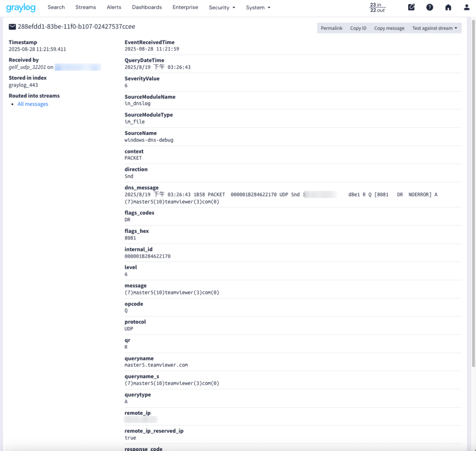Click the flags_hex value 8081
The height and width of the screenshot is (451, 476).
130,238
